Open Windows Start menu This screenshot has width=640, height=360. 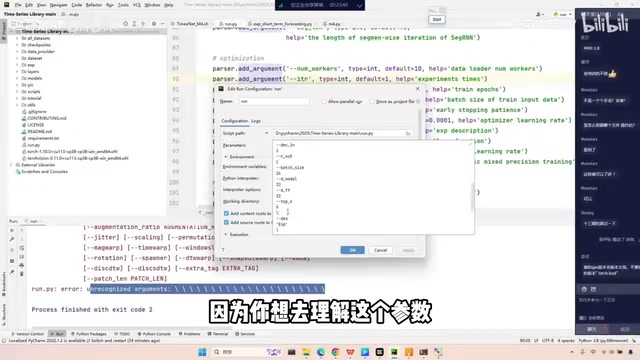[202, 352]
